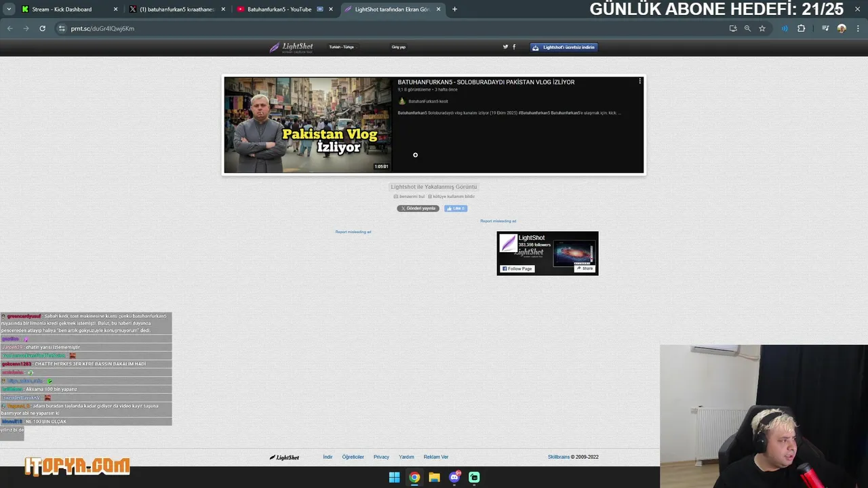This screenshot has height=488, width=868.
Task: Click 'kötüye kullanım bildir' link
Action: [451, 197]
